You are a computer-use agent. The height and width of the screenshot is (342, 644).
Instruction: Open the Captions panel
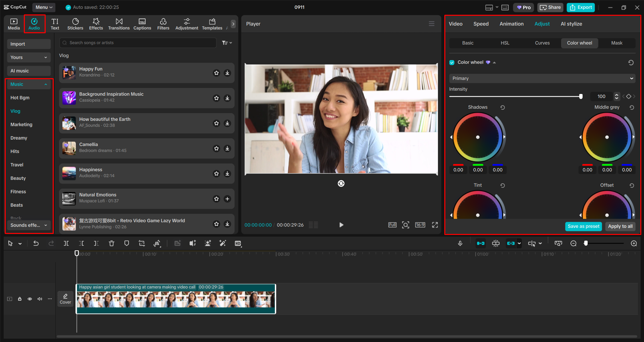142,23
